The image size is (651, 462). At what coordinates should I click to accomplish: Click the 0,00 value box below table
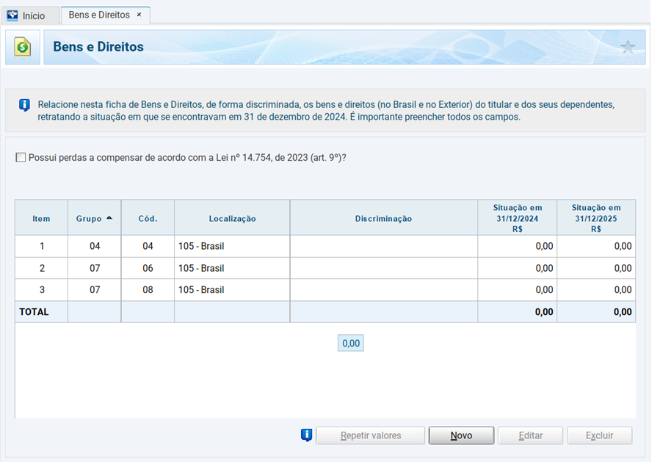(351, 343)
